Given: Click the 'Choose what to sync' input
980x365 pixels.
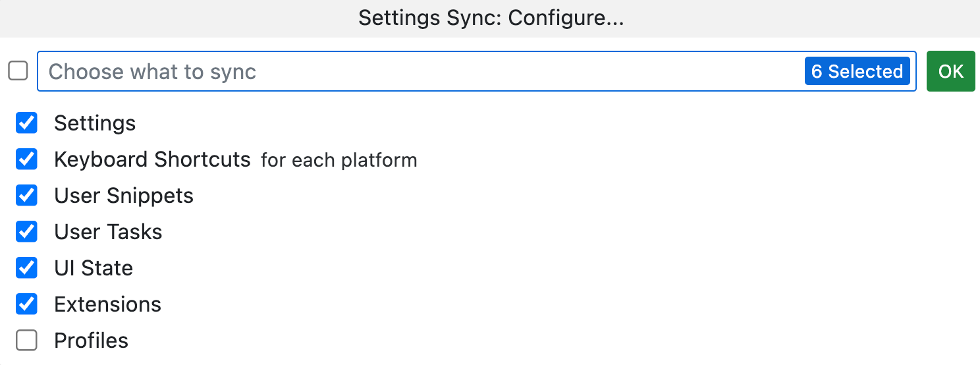Looking at the screenshot, I should (422, 71).
